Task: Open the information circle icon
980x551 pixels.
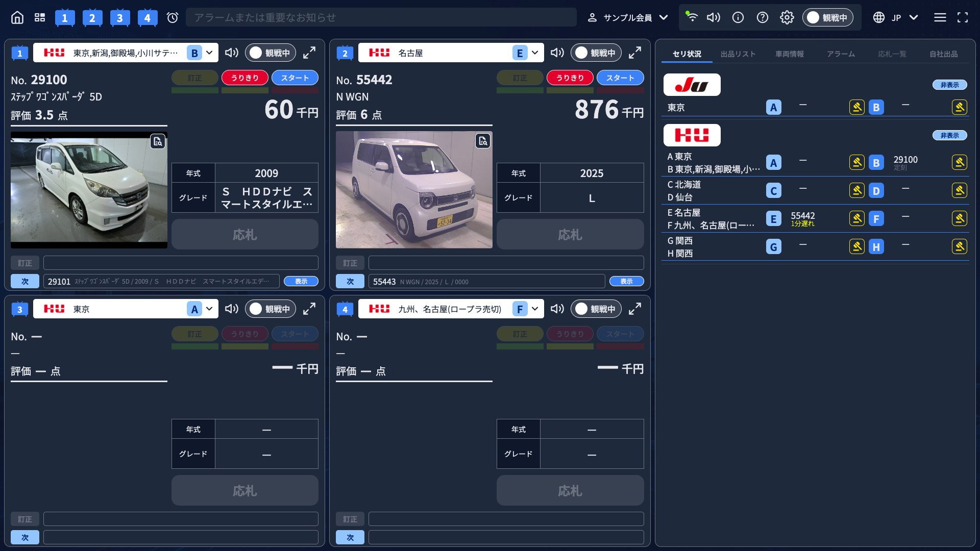Action: coord(738,17)
